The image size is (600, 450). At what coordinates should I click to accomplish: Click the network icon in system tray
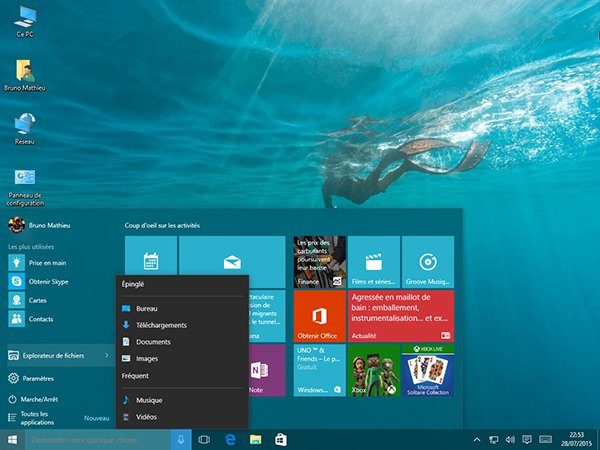(494, 440)
